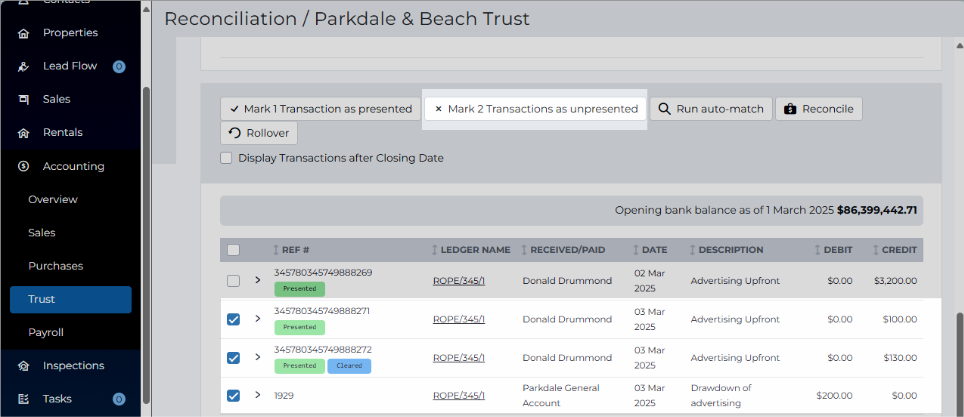Open Purchases under Accounting

[55, 266]
